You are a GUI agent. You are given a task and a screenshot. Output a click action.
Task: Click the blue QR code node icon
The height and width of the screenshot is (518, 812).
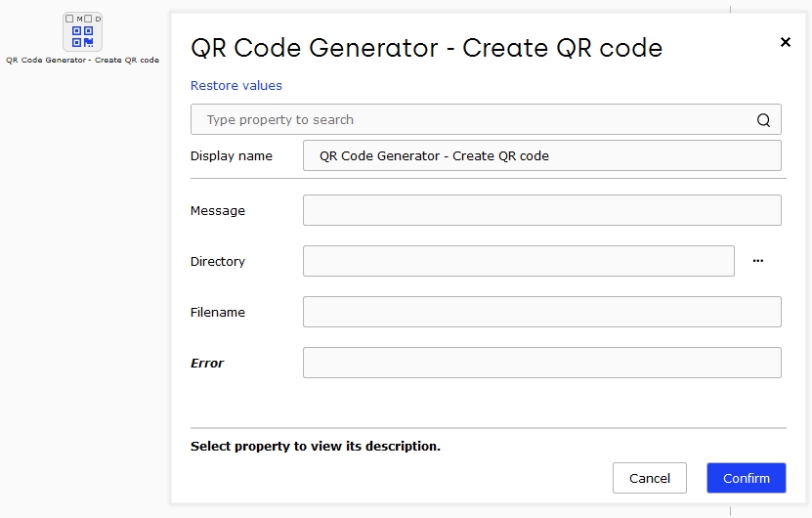pyautogui.click(x=82, y=36)
